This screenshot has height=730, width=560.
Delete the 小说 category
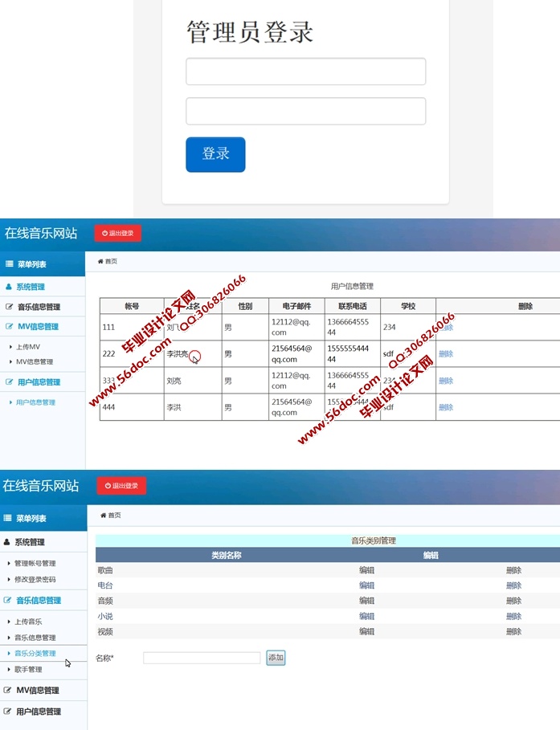pyautogui.click(x=514, y=616)
